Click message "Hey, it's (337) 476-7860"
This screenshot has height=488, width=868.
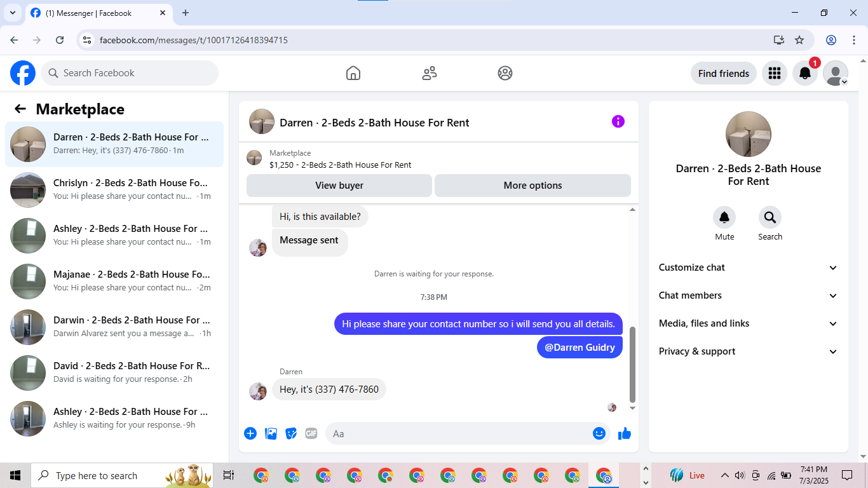329,390
